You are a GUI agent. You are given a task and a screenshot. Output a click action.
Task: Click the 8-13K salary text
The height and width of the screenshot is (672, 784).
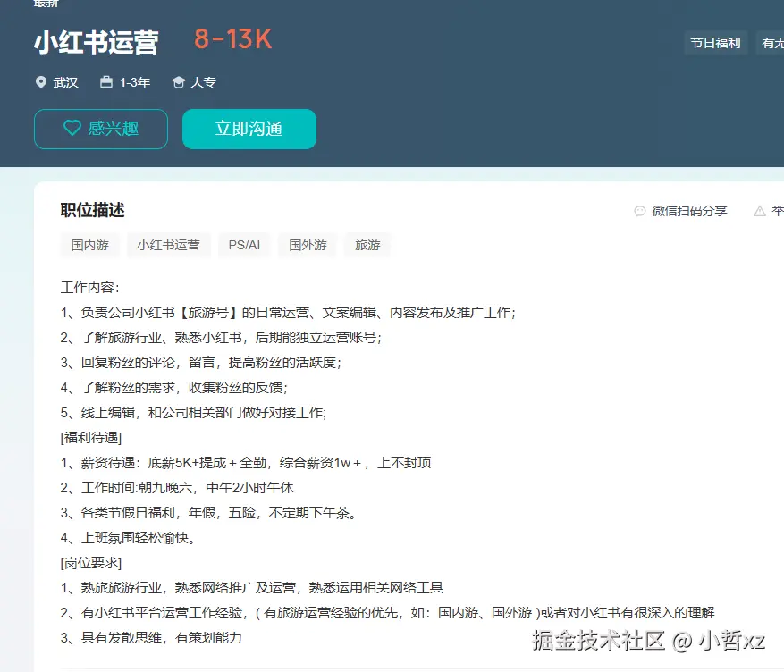233,39
